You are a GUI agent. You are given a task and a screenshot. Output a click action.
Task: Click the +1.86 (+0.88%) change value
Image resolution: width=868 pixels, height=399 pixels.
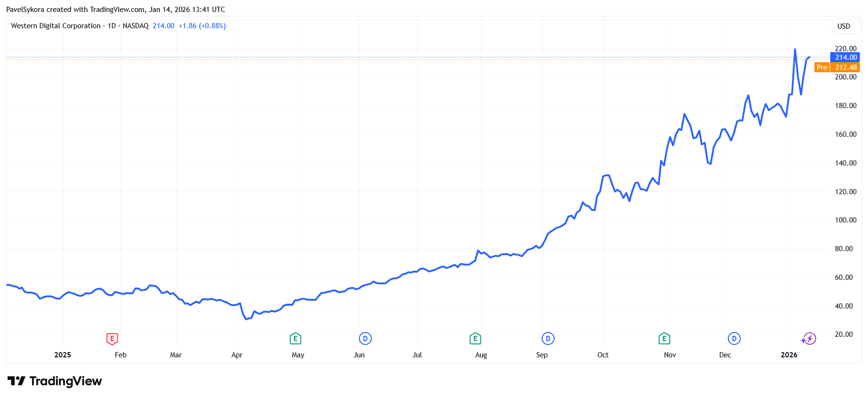(202, 26)
